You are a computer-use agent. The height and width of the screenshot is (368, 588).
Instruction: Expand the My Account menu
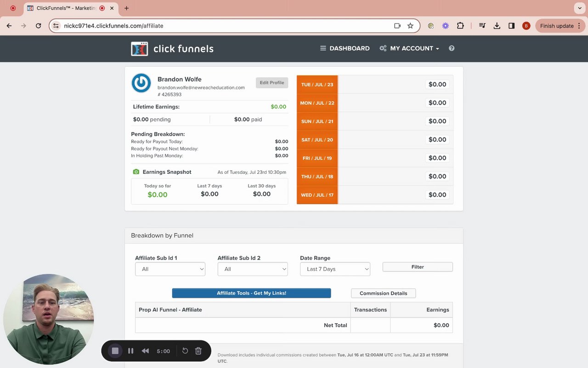point(409,48)
